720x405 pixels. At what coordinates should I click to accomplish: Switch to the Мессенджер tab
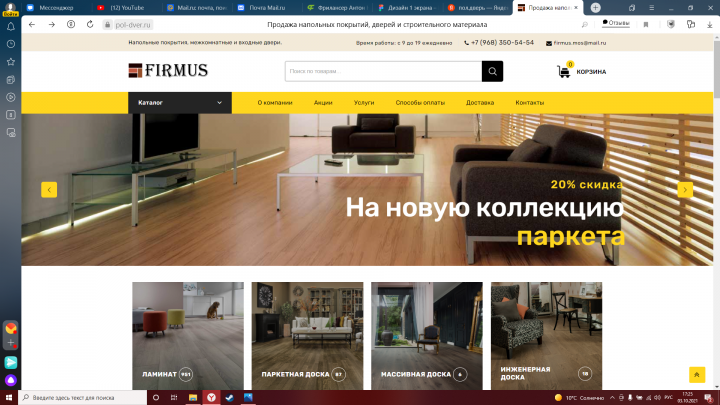coord(56,8)
